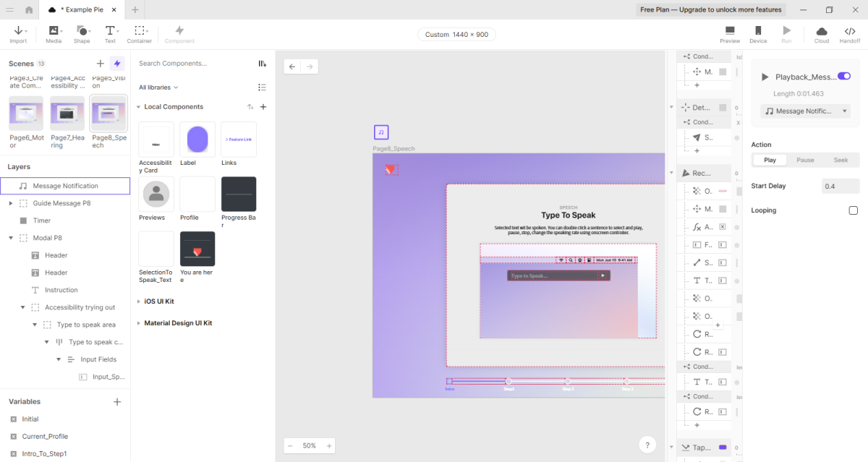Click the Cloud upload icon

[821, 34]
